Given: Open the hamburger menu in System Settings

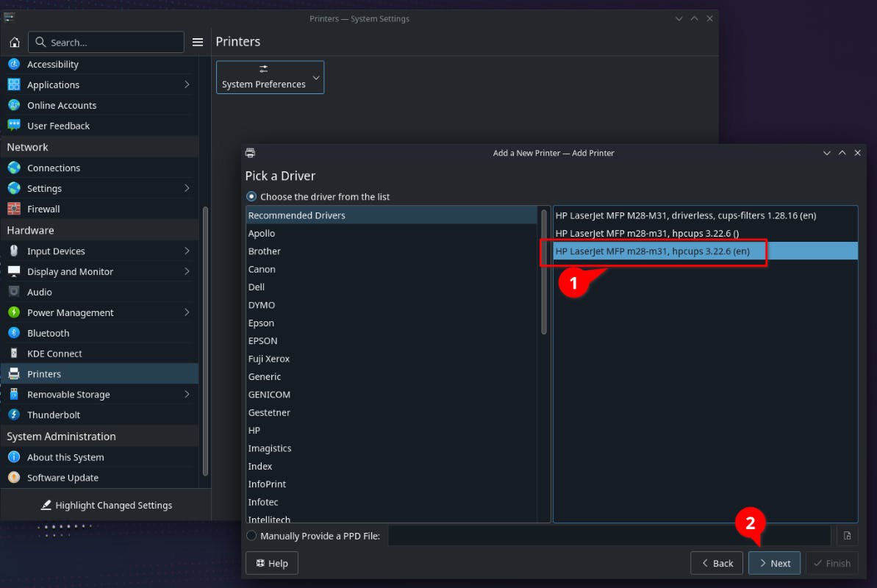Looking at the screenshot, I should (x=198, y=42).
